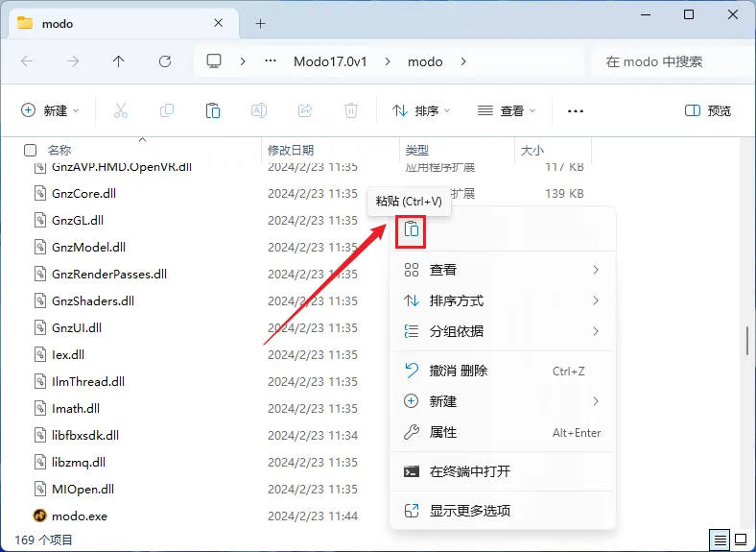Select the file GnzRenderPasses.dll
Viewport: 756px width, 552px height.
coord(109,274)
